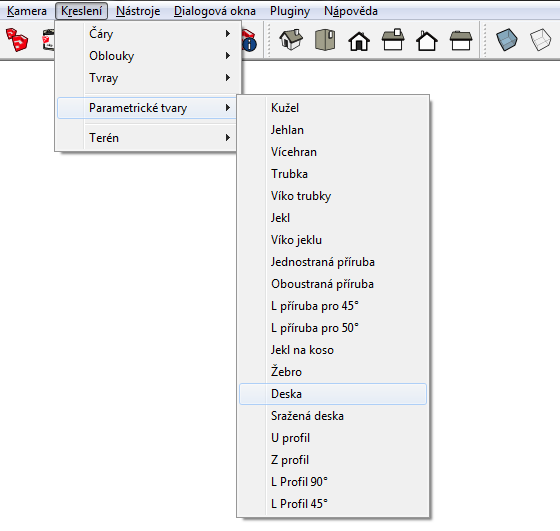Viewport: 560px width, 531px height.
Task: Select the Back view house icon
Action: (x=427, y=41)
